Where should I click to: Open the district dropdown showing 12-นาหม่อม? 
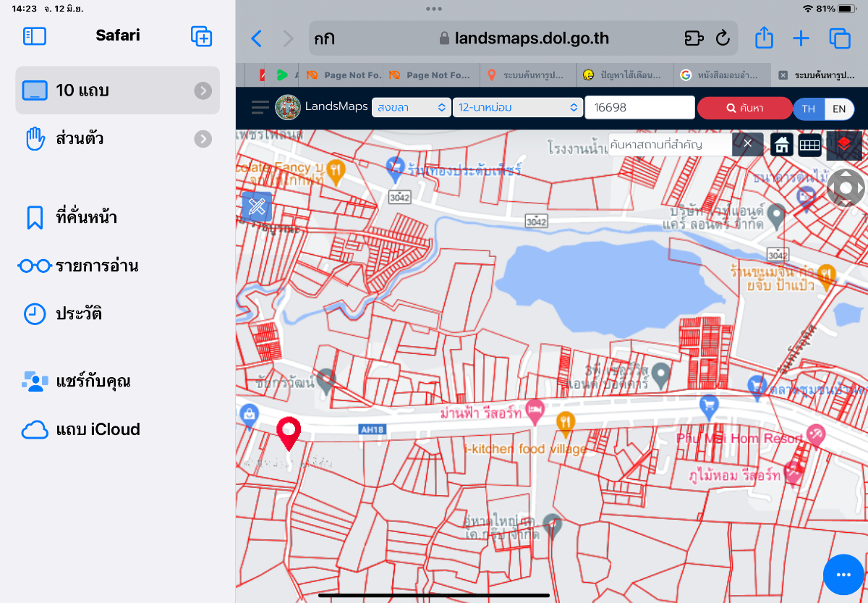click(518, 108)
